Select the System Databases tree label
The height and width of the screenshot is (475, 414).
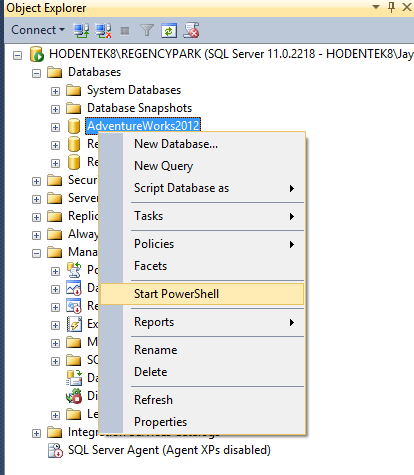pyautogui.click(x=134, y=90)
